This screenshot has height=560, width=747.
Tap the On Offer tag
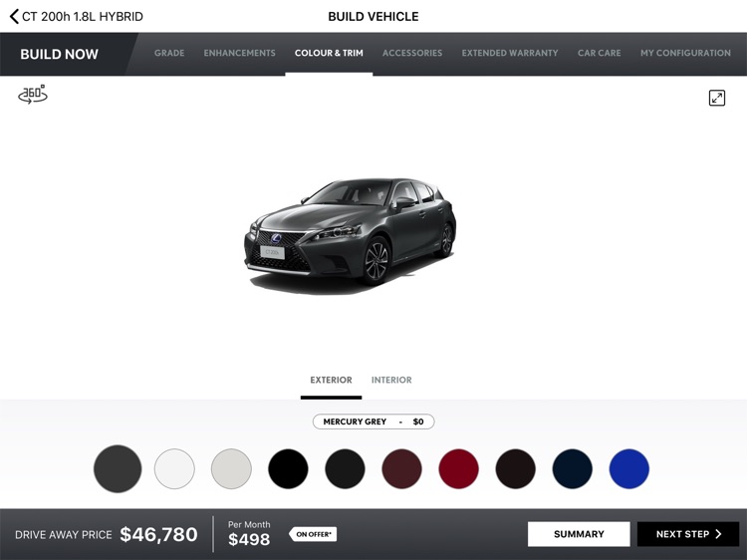click(x=313, y=534)
